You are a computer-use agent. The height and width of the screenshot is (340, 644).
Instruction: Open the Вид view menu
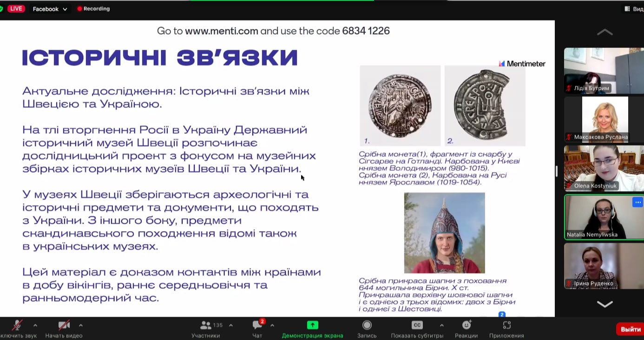(x=634, y=9)
